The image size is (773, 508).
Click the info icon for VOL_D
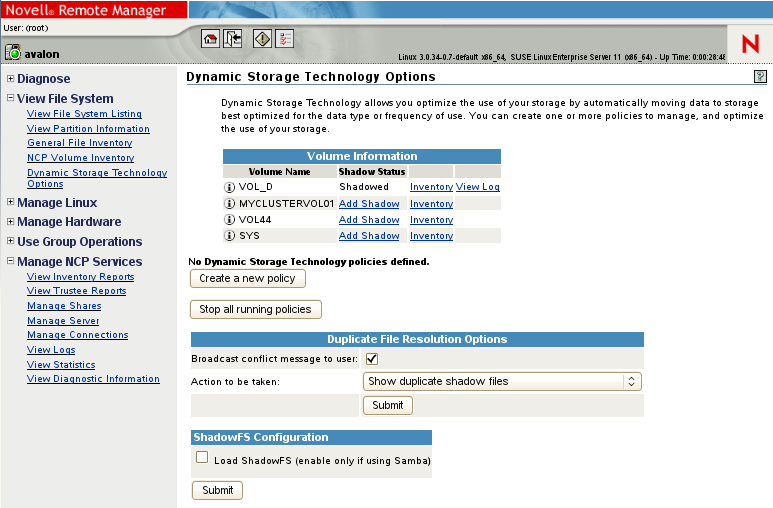pyautogui.click(x=229, y=187)
